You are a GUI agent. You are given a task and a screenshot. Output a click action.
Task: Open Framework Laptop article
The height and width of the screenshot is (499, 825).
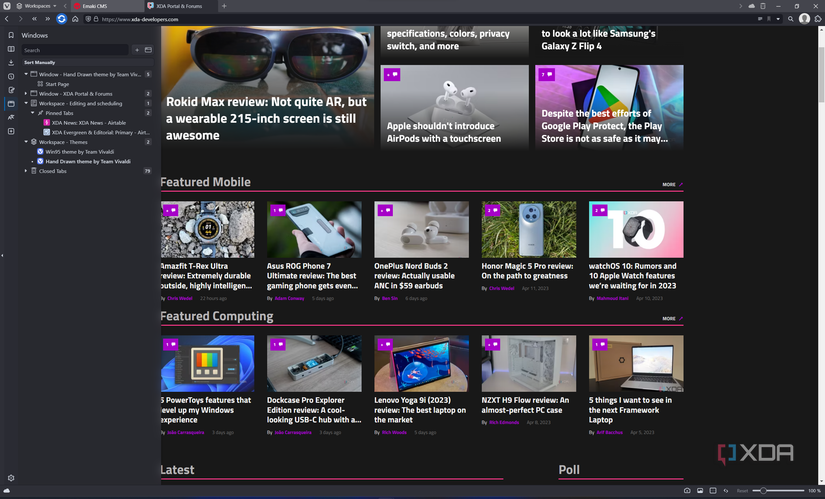coord(630,410)
